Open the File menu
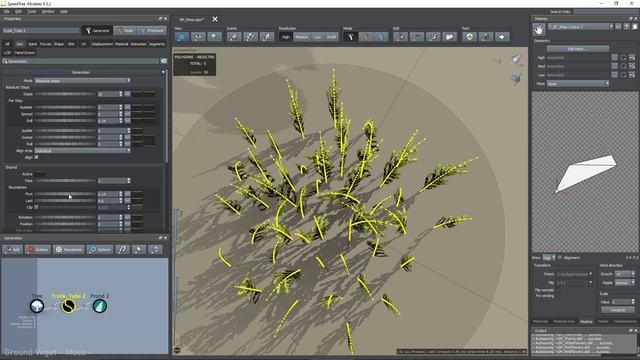Viewport: 640px width, 360px height. 7,11
